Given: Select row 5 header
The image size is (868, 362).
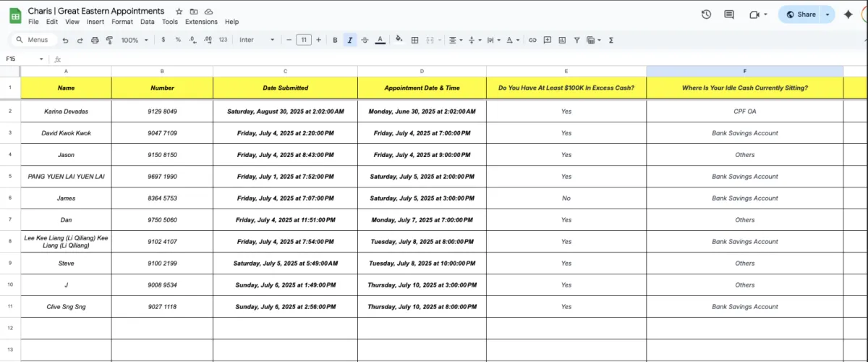Looking at the screenshot, I should click(10, 176).
